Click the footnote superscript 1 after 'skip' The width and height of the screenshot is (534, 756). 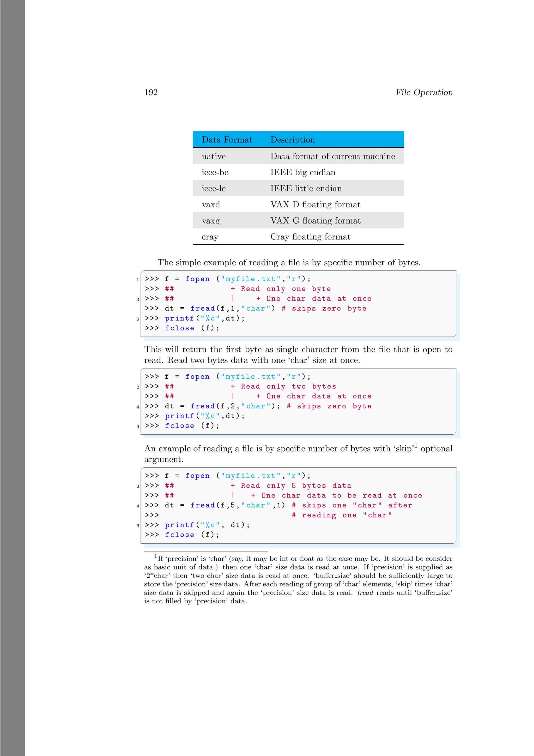coord(416,446)
